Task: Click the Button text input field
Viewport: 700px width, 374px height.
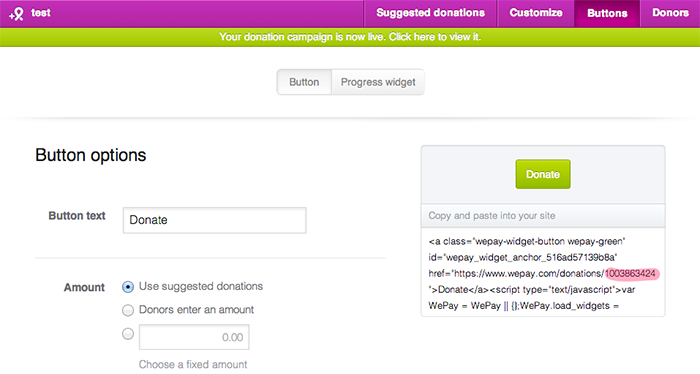Action: (215, 220)
